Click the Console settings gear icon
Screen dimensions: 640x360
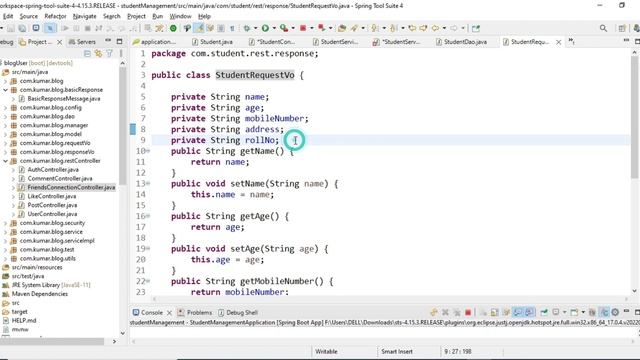615,313
